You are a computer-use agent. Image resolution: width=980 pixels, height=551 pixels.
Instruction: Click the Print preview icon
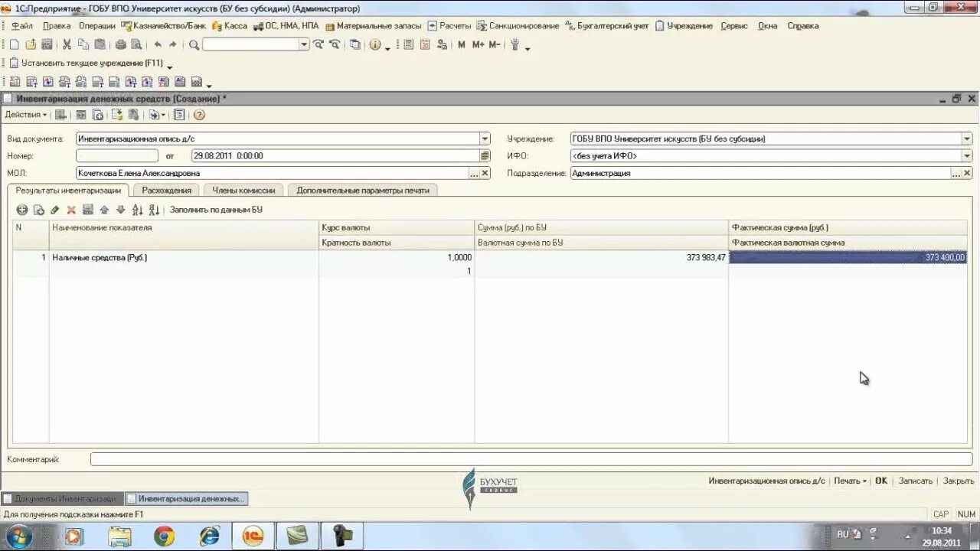pos(136,45)
